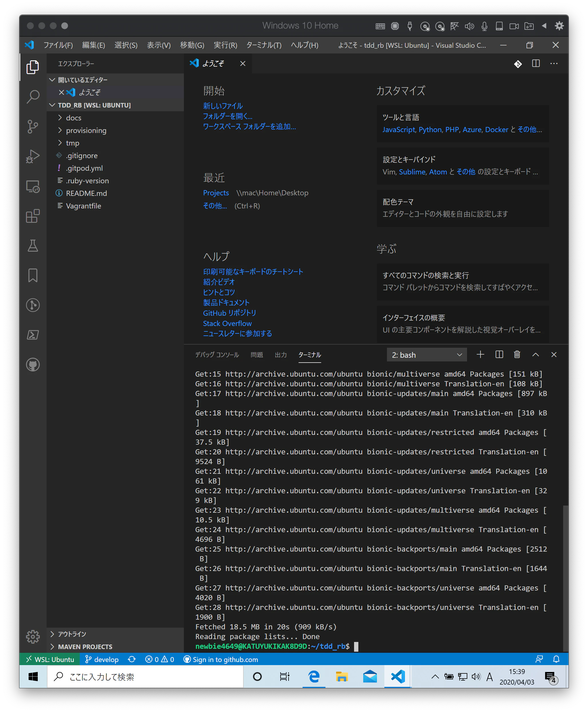Open the 表示(V) menu
This screenshot has height=712, width=588.
159,45
